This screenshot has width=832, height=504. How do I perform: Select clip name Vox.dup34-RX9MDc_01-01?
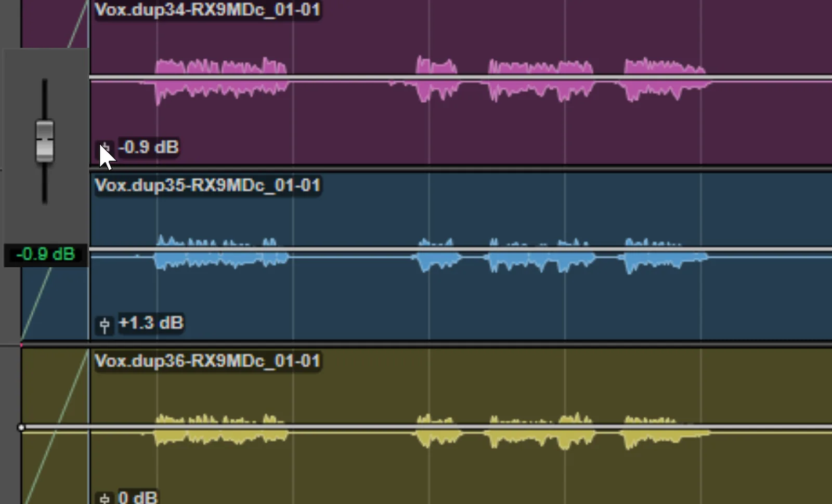click(207, 10)
